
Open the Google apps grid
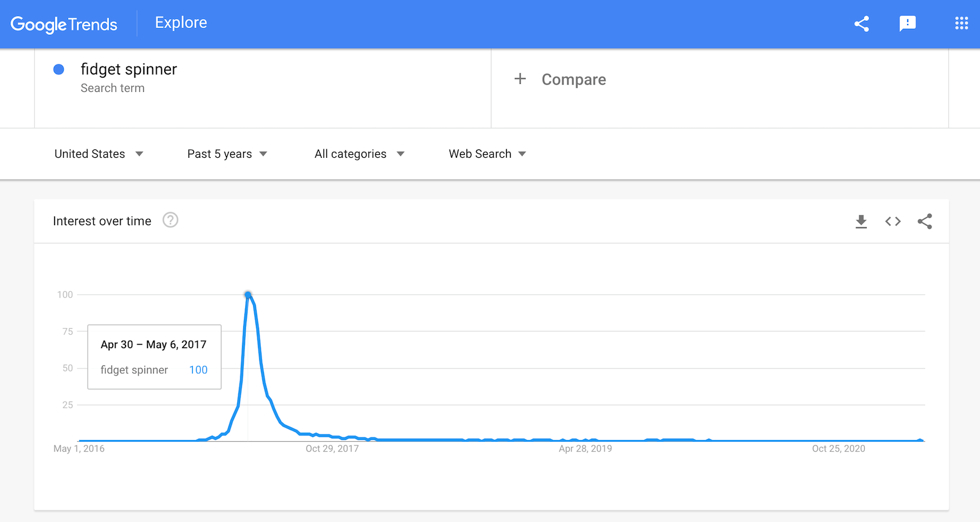961,23
